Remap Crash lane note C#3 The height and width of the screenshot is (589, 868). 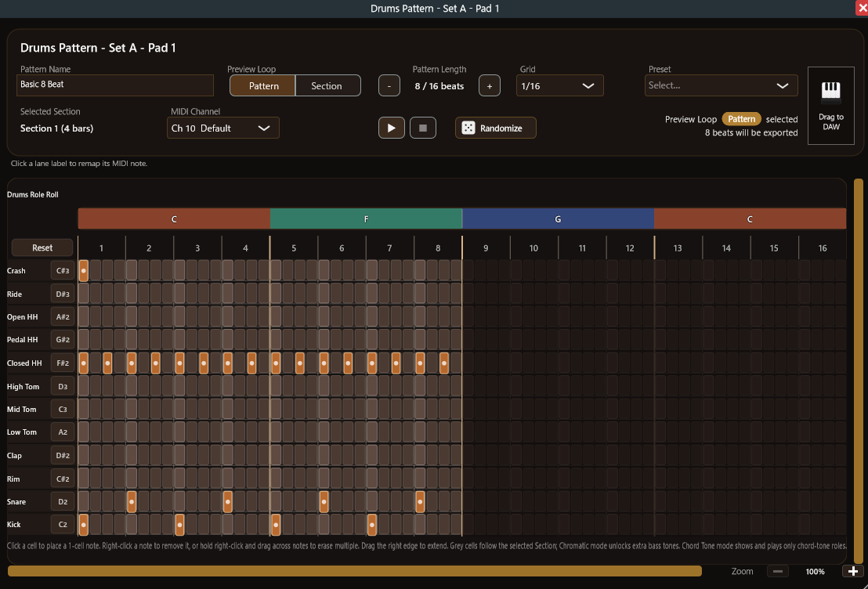[63, 271]
